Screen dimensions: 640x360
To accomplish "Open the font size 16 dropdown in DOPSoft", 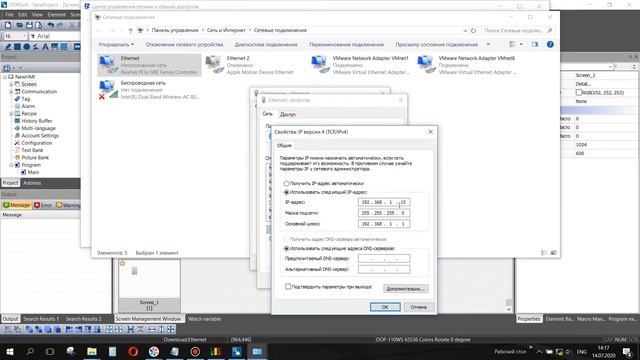I will click(25, 36).
